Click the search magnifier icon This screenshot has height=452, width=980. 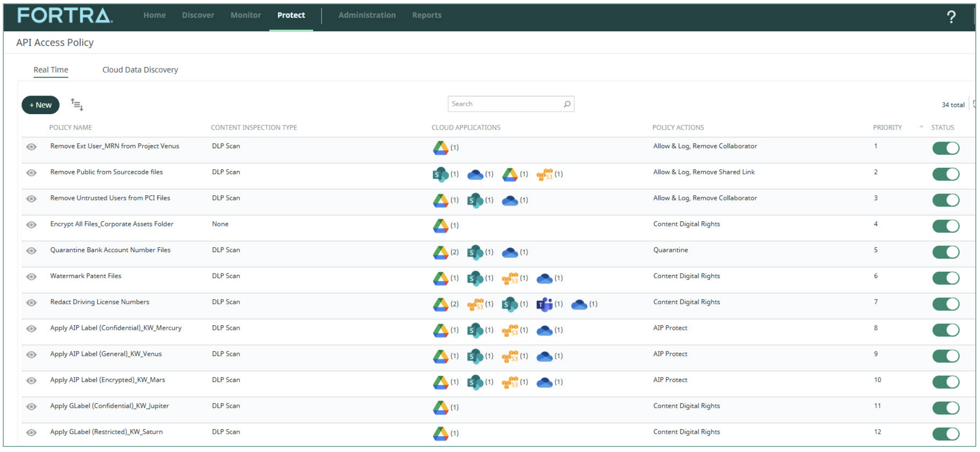pyautogui.click(x=567, y=104)
